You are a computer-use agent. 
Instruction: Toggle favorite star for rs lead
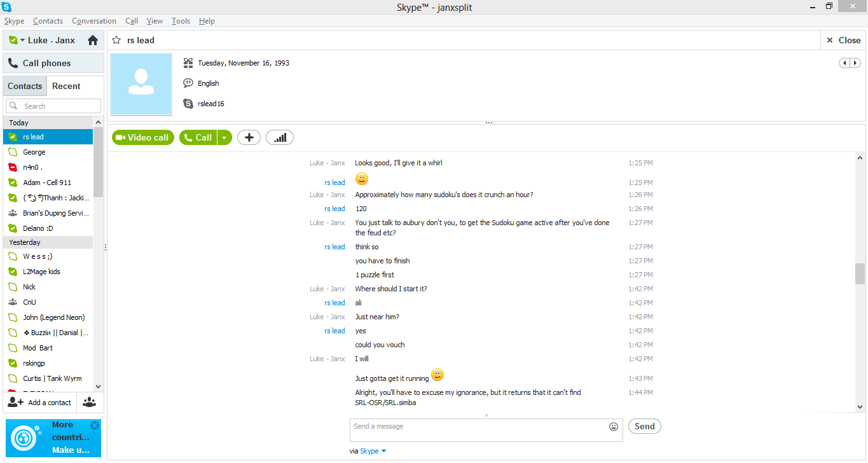pyautogui.click(x=116, y=40)
